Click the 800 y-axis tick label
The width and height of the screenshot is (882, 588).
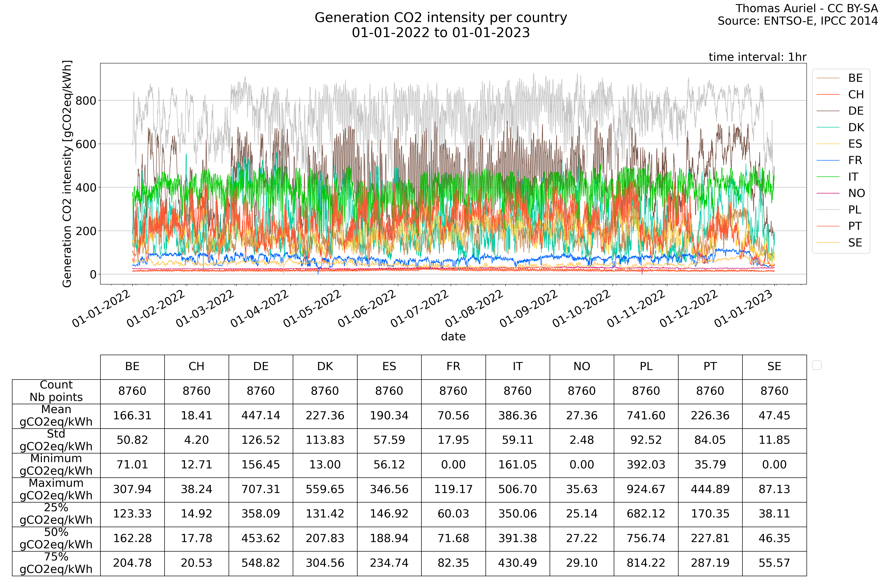coord(86,101)
